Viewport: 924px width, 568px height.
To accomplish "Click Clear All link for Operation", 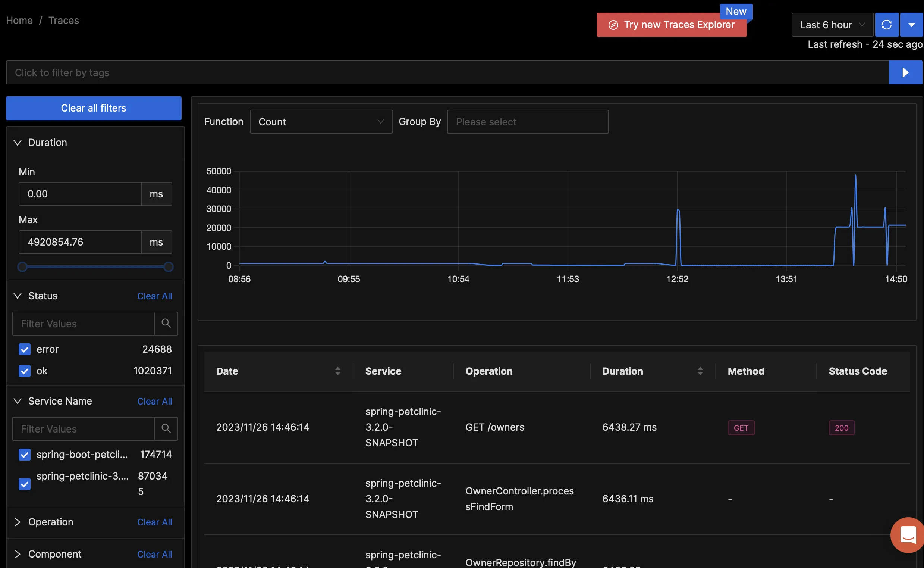I will [155, 522].
